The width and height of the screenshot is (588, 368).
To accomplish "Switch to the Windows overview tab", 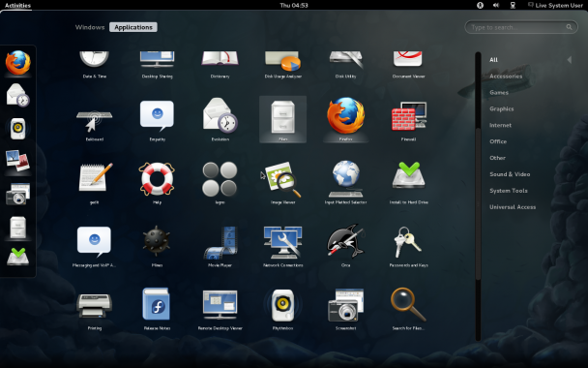I will tap(90, 27).
